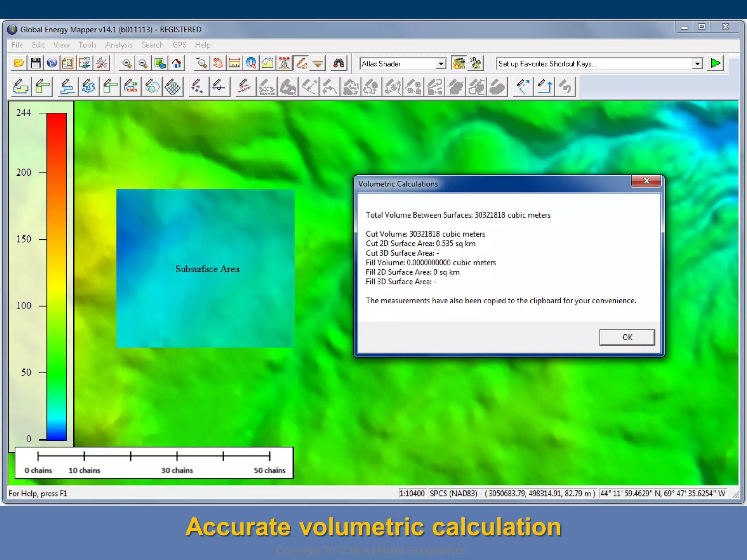Maximize the Global Energy Mapper window
747x560 pixels.
click(x=701, y=27)
